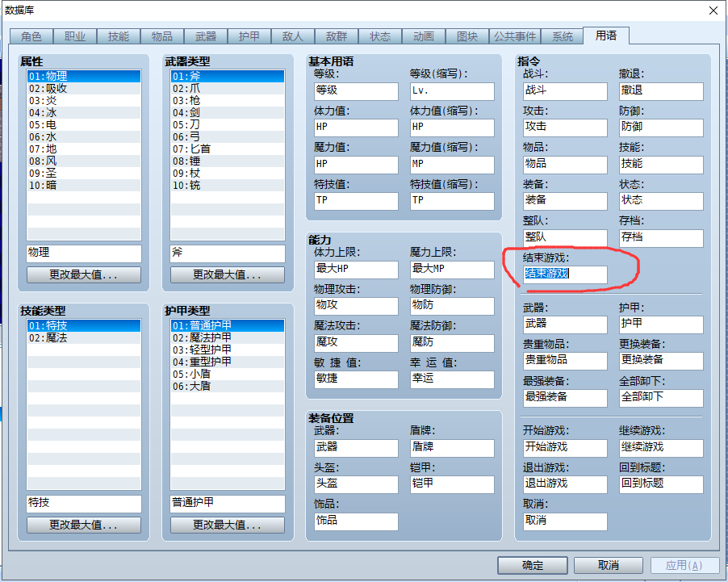The width and height of the screenshot is (728, 582).
Task: Select weapon type 02:爪
Action: point(228,88)
